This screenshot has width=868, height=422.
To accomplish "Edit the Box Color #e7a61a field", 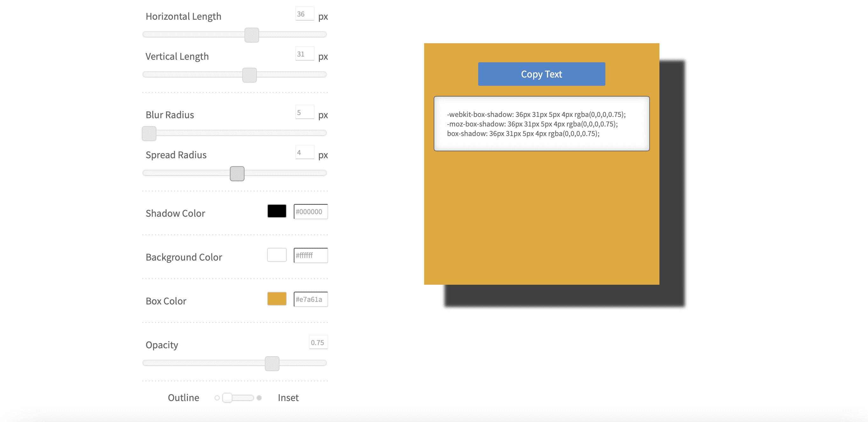I will point(310,299).
